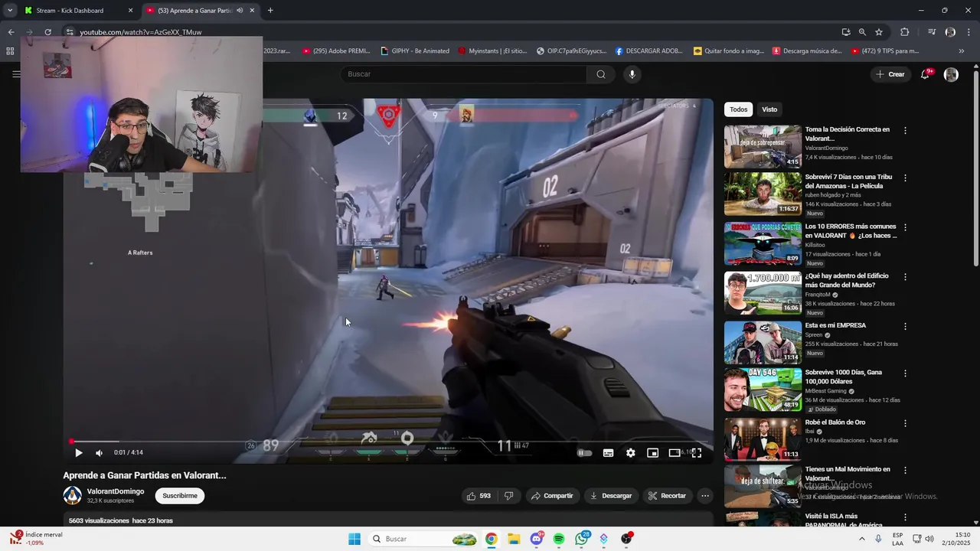This screenshot has width=980, height=551.
Task: Enter fullscreen mode for the video
Action: 697,453
